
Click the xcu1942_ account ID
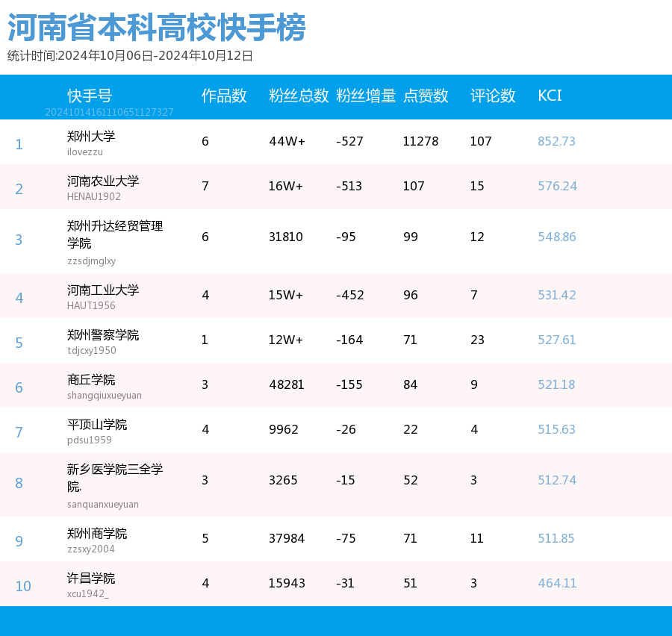click(x=88, y=593)
